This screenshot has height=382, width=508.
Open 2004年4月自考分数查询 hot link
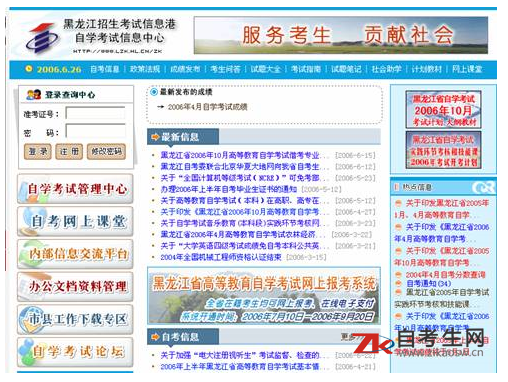click(445, 275)
